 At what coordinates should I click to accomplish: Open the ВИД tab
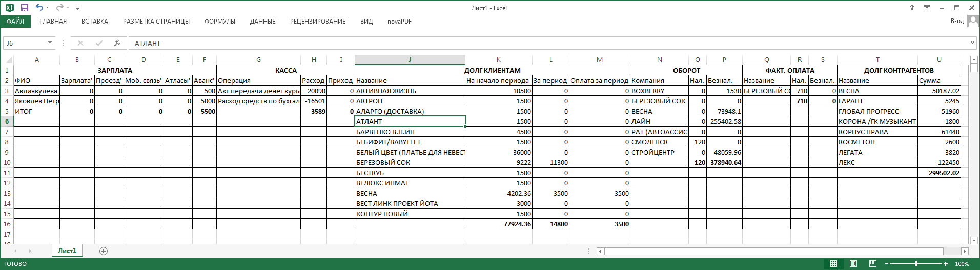pyautogui.click(x=366, y=22)
